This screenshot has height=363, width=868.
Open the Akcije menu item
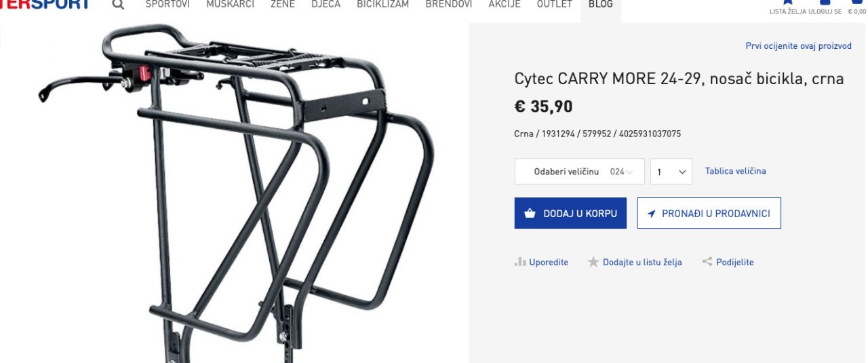click(x=505, y=4)
